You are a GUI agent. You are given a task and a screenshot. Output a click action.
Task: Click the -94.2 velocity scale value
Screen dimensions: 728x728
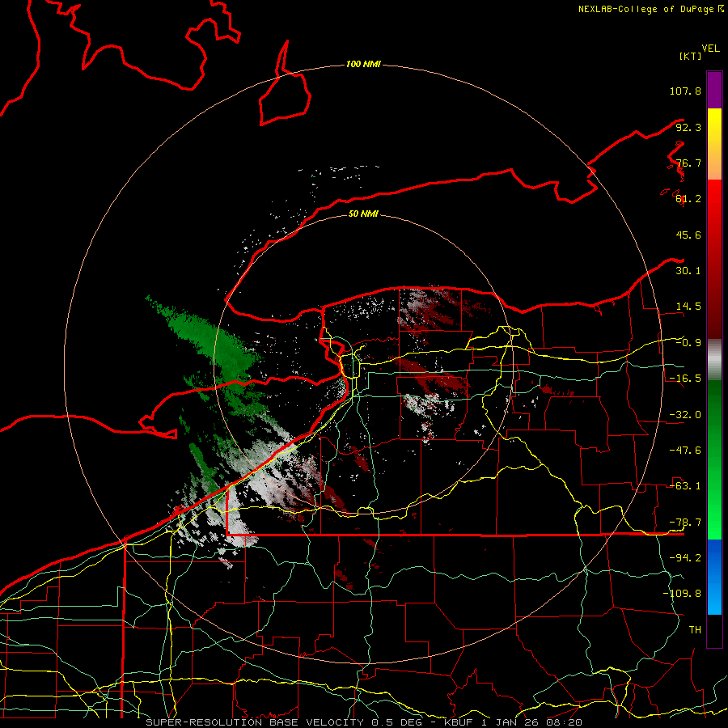(x=685, y=558)
